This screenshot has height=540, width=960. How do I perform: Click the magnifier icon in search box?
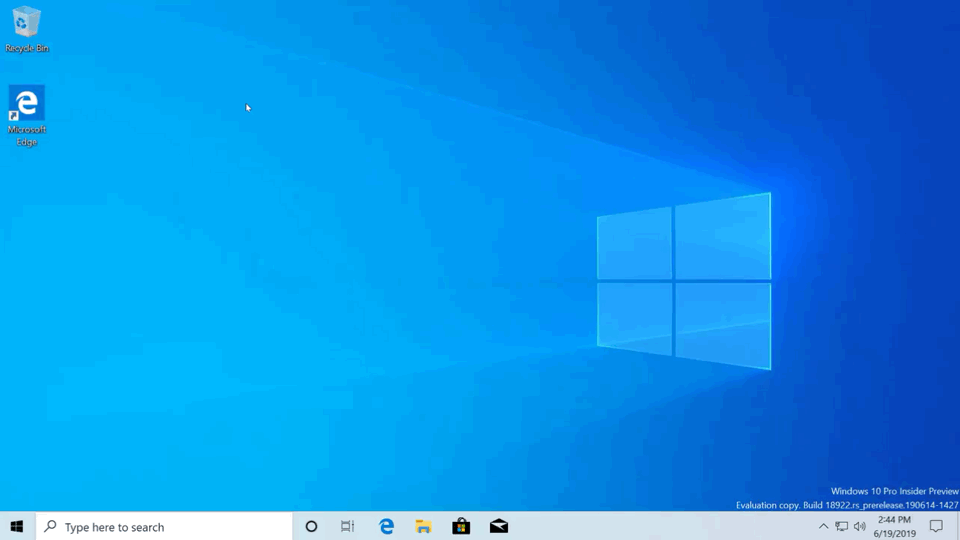(x=51, y=527)
